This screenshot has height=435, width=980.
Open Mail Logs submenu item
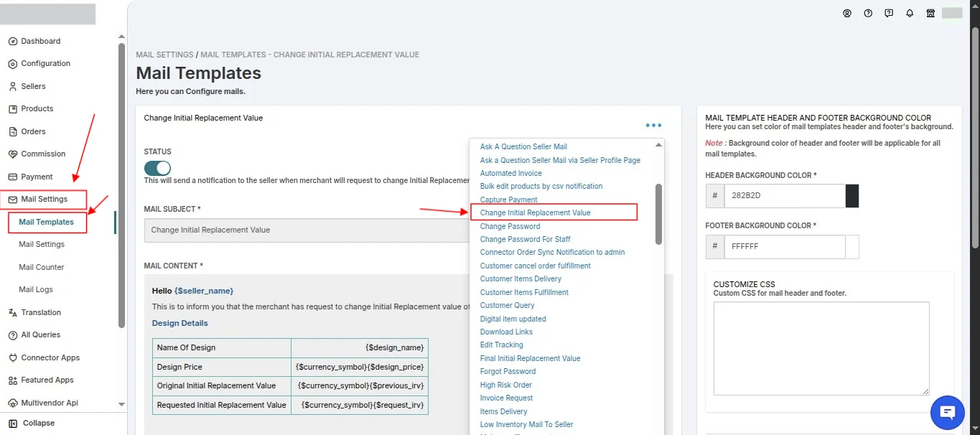(x=36, y=290)
